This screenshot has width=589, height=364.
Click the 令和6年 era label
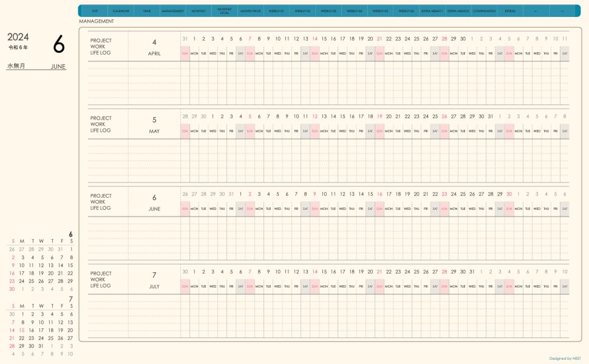coord(18,48)
